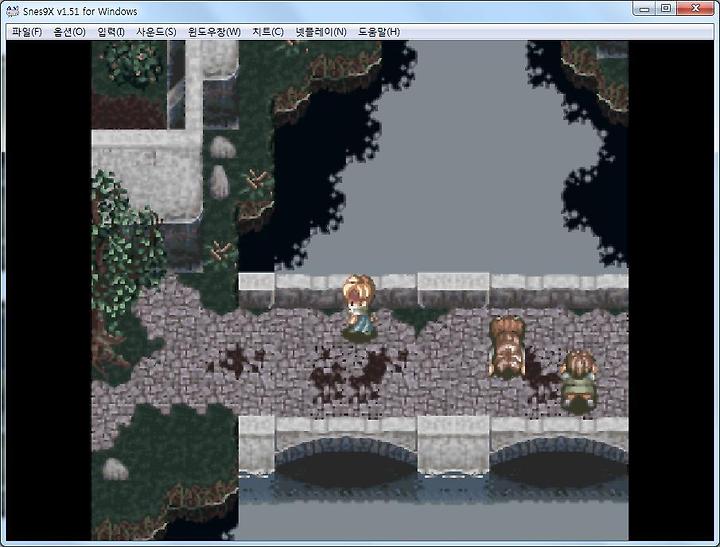The height and width of the screenshot is (547, 720).
Task: Minimize the Snes9X window
Action: point(644,9)
